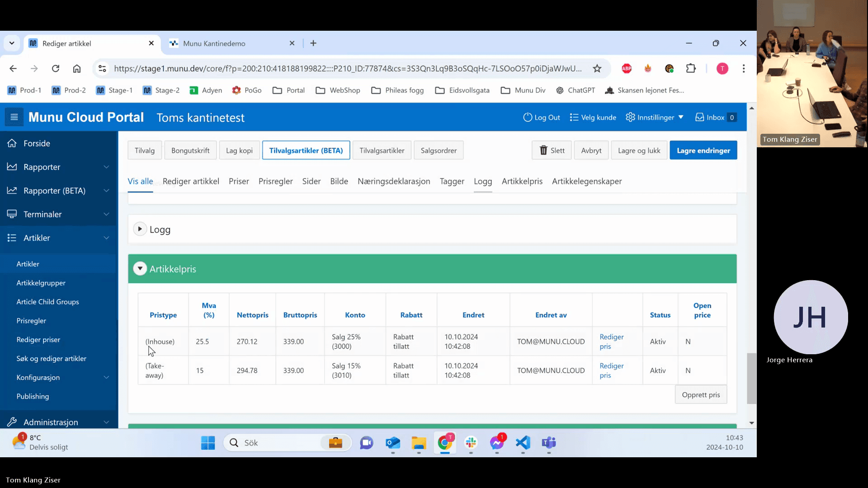Open Outlook from the taskbar
Viewport: 868px width, 488px height.
click(393, 443)
